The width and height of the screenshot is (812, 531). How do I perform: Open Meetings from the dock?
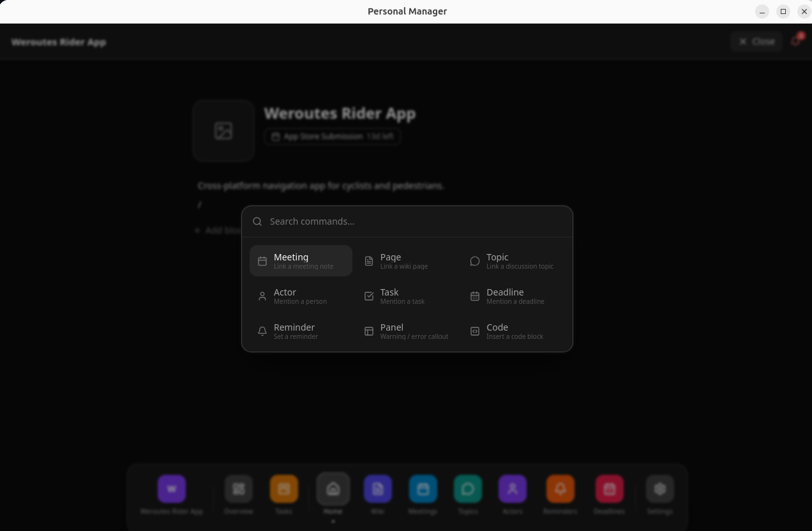point(423,489)
